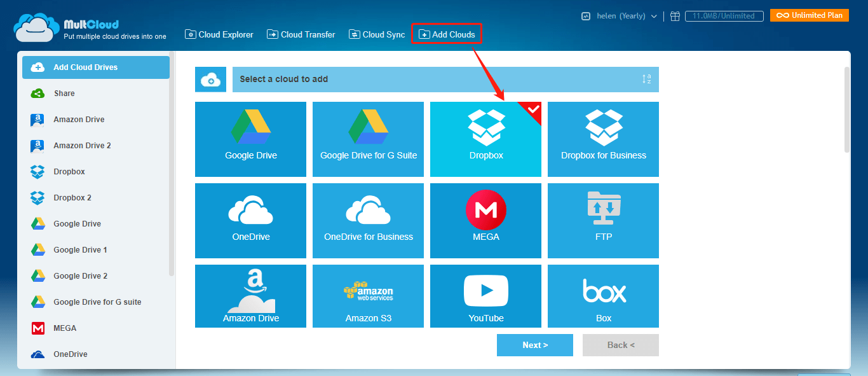The image size is (868, 376).
Task: Click the 11.0MB/Unlimited traffic usage bar
Action: (x=723, y=16)
